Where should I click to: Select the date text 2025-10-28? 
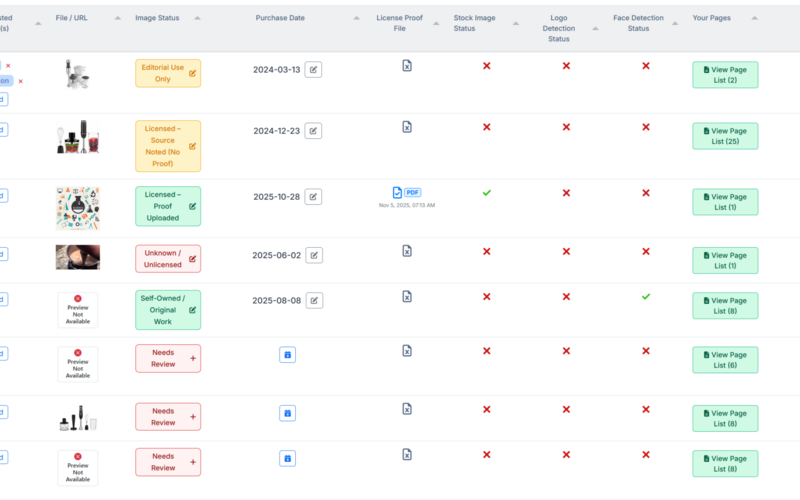coord(277,197)
